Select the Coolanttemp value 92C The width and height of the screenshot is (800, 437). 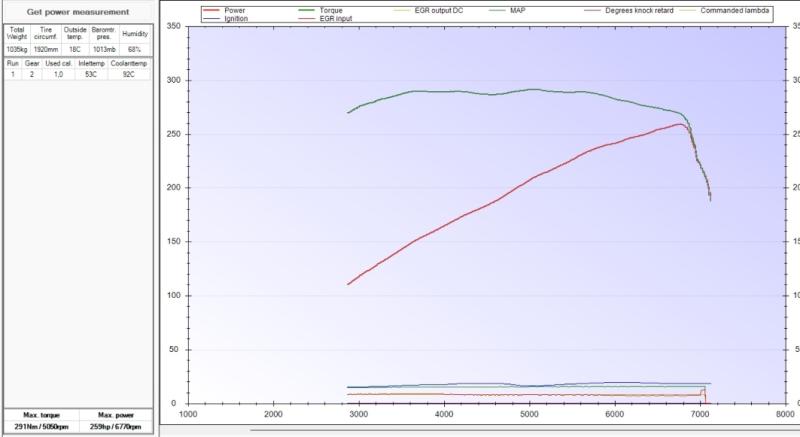(x=129, y=74)
